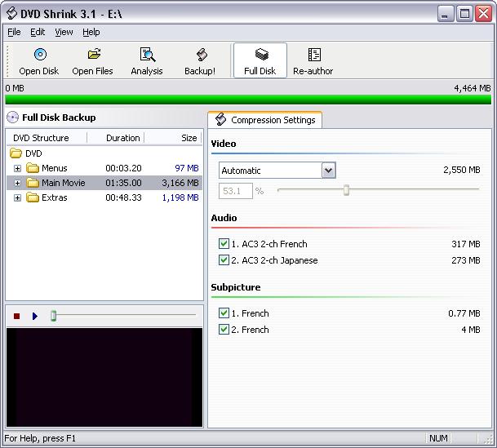Viewport: 497px width, 448px height.
Task: Switch to Re-author mode
Action: coord(313,61)
